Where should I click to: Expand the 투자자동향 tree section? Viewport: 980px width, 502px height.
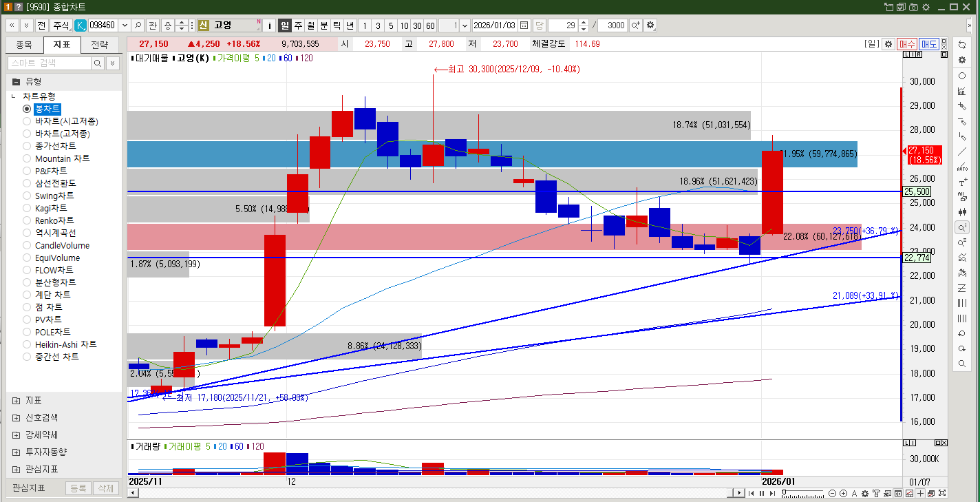16,452
